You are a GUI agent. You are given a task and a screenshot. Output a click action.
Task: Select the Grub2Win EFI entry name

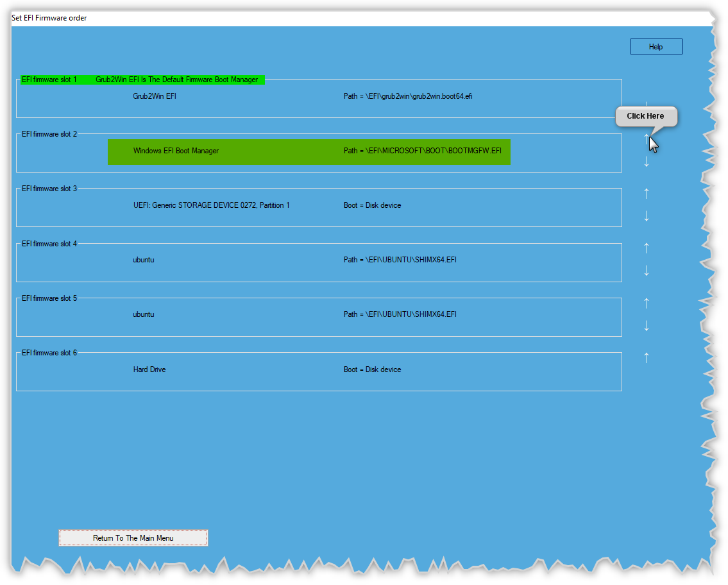tap(155, 96)
